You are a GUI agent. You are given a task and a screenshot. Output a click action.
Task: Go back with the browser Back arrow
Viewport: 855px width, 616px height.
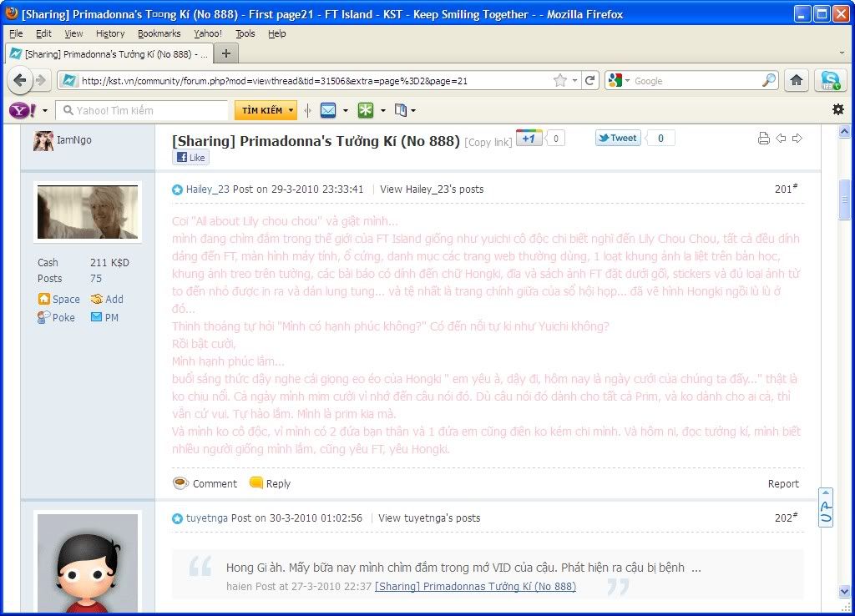click(20, 81)
